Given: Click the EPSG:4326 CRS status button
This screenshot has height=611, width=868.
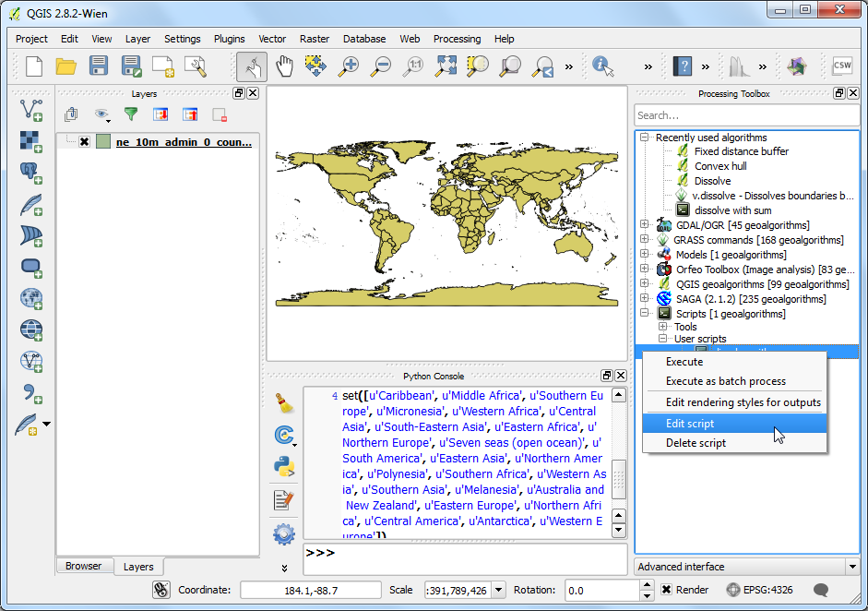Looking at the screenshot, I should [x=759, y=590].
